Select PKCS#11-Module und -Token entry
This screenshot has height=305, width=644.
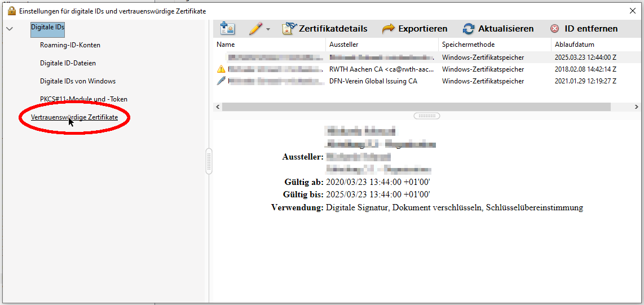[83, 99]
